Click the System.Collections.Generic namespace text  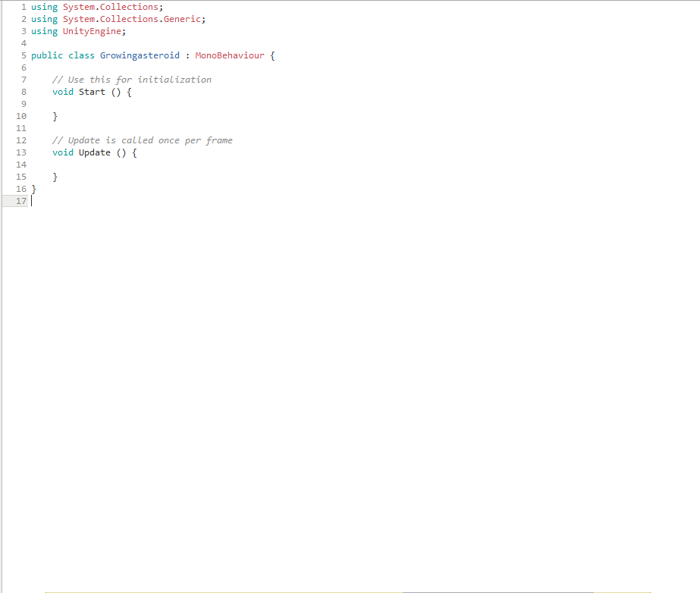pos(133,18)
